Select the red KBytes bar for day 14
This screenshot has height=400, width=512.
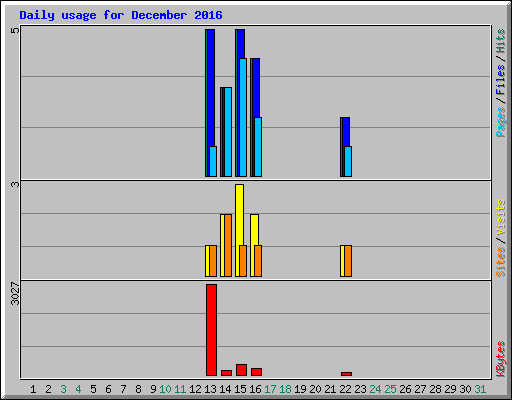pyautogui.click(x=226, y=373)
